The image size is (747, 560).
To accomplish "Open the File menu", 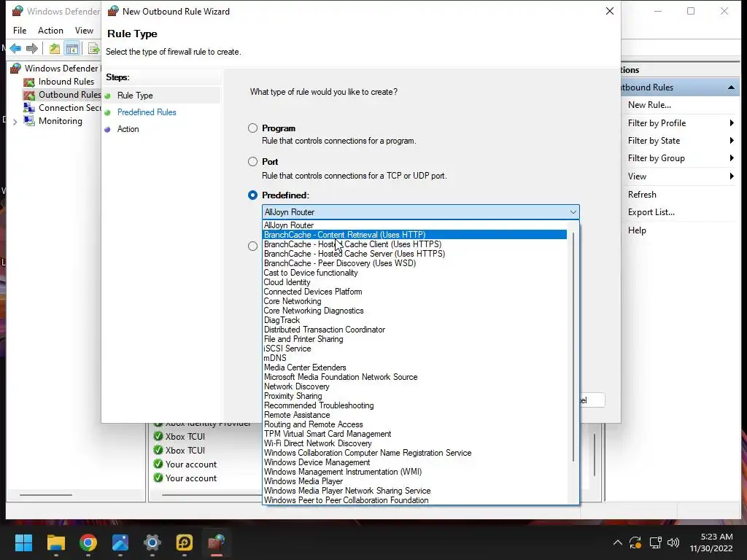I will pos(20,31).
